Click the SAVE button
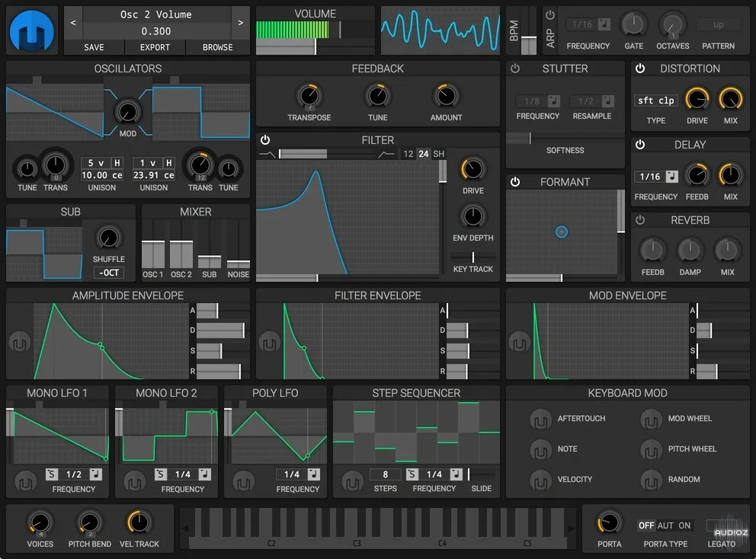The height and width of the screenshot is (559, 756). tap(94, 47)
